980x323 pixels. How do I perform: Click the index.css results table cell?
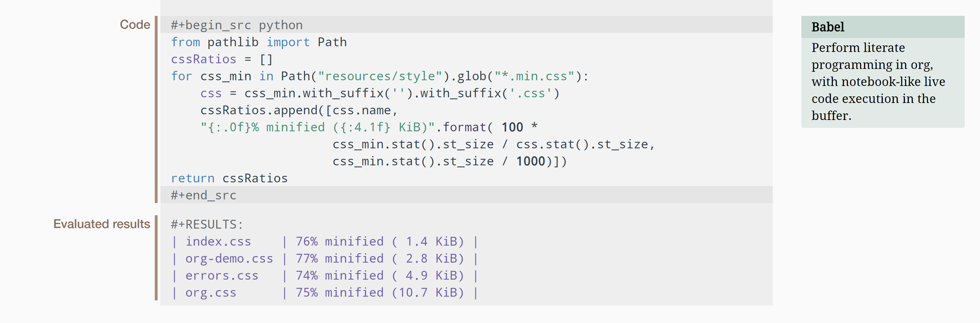(218, 242)
